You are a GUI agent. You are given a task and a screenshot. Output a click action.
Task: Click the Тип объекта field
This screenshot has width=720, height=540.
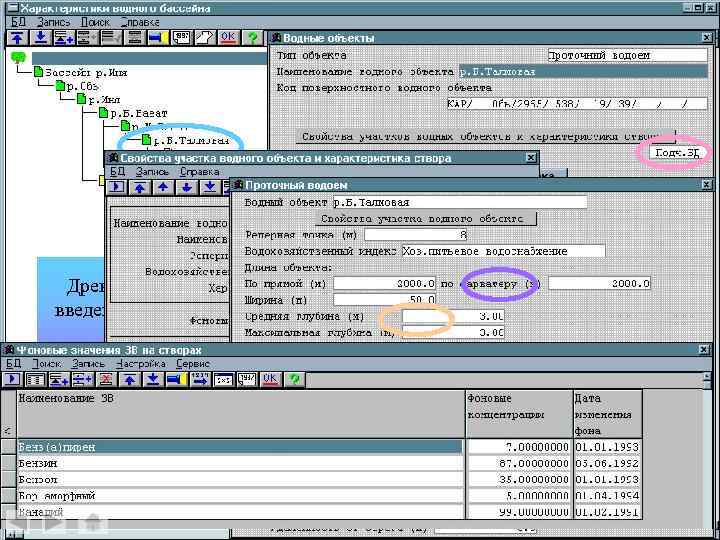(x=627, y=56)
